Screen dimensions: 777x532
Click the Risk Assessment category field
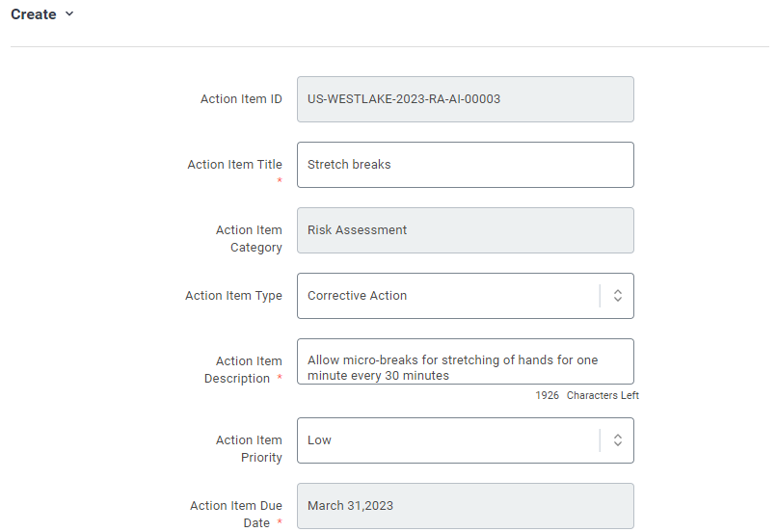[x=466, y=230]
